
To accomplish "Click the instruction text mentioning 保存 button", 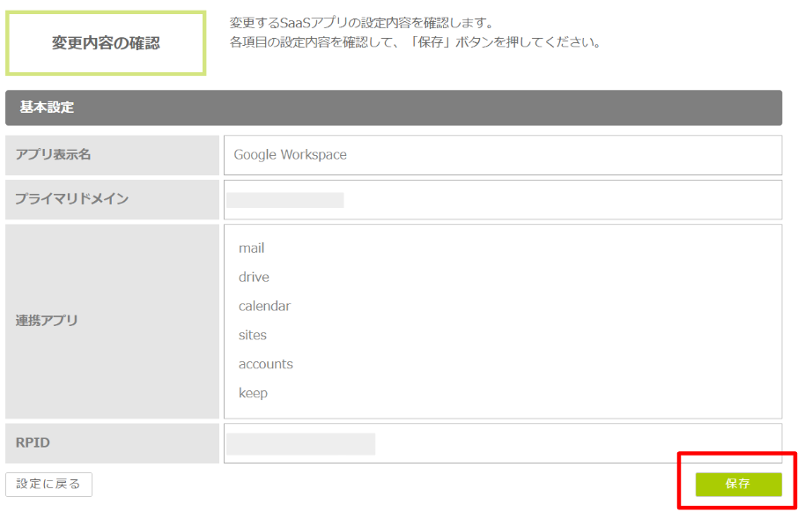I will (414, 42).
